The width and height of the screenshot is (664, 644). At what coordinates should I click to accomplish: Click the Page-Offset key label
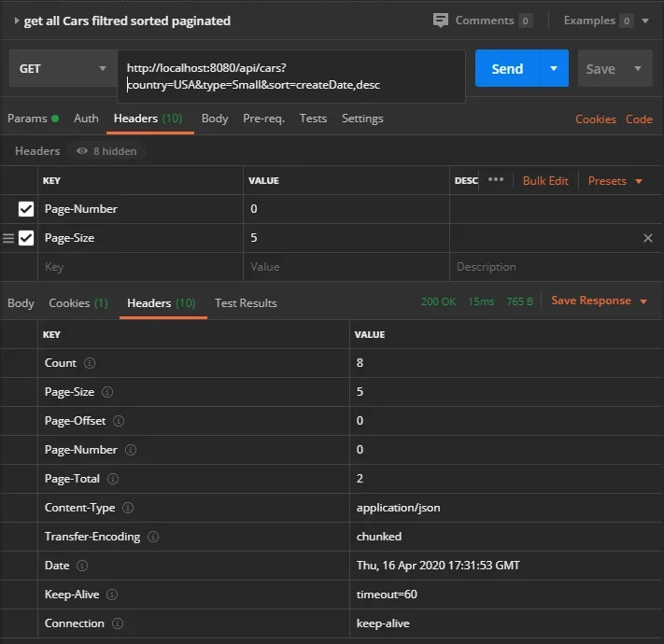pyautogui.click(x=75, y=421)
